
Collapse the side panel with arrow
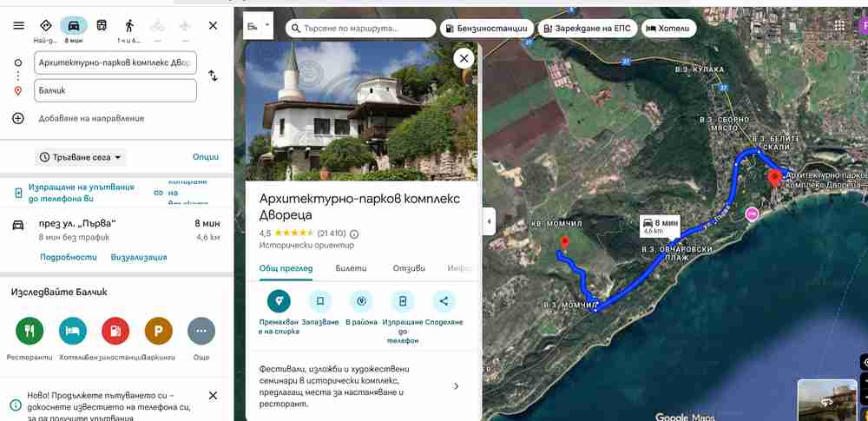click(x=489, y=221)
